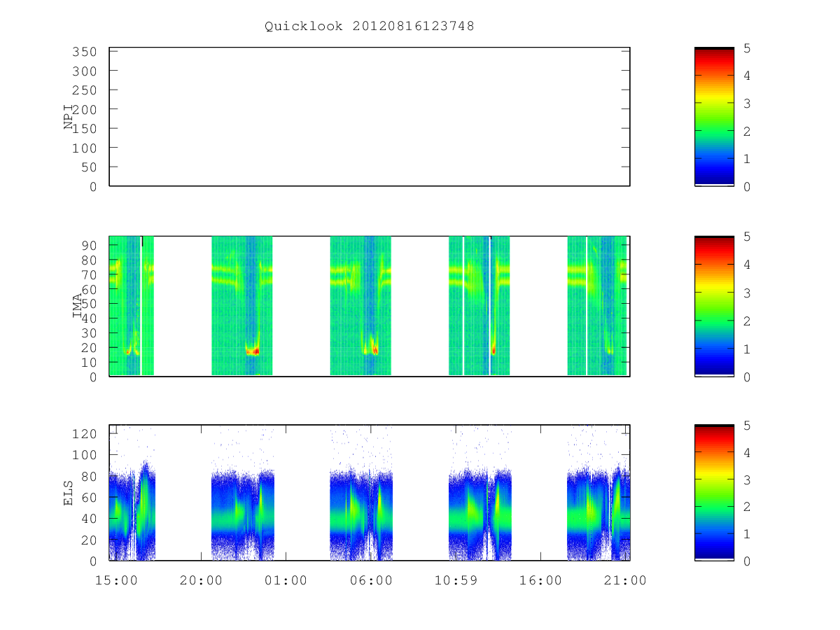This screenshot has height=630, width=840.
Task: Click the rotated IMA axis label
Action: coord(78,306)
